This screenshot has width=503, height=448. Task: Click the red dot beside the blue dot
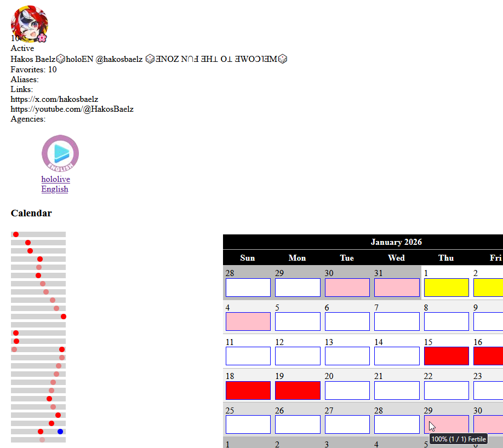tap(41, 432)
